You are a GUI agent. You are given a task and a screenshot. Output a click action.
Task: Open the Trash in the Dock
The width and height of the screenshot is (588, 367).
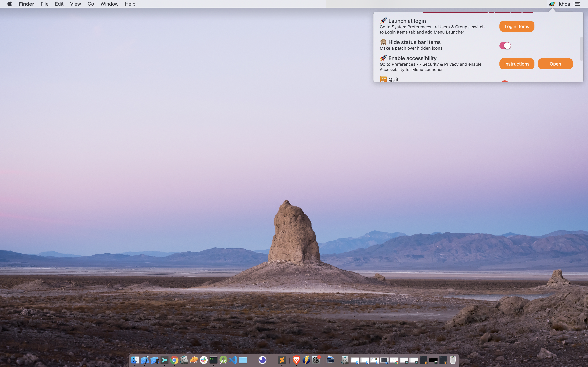pos(453,360)
